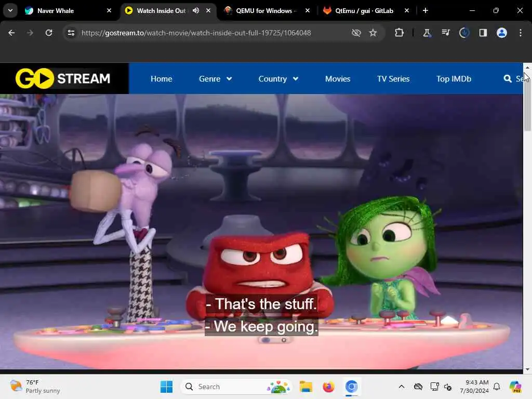Image resolution: width=532 pixels, height=399 pixels.
Task: Click the gostream.to URL address field
Action: (196, 33)
